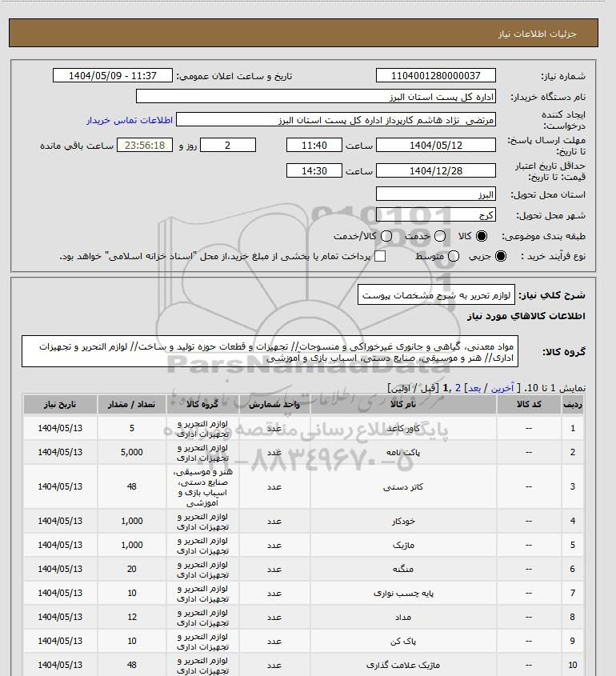
Task: Click the request creator field مرتضی نژاد هاشم
Action: pyautogui.click(x=336, y=120)
